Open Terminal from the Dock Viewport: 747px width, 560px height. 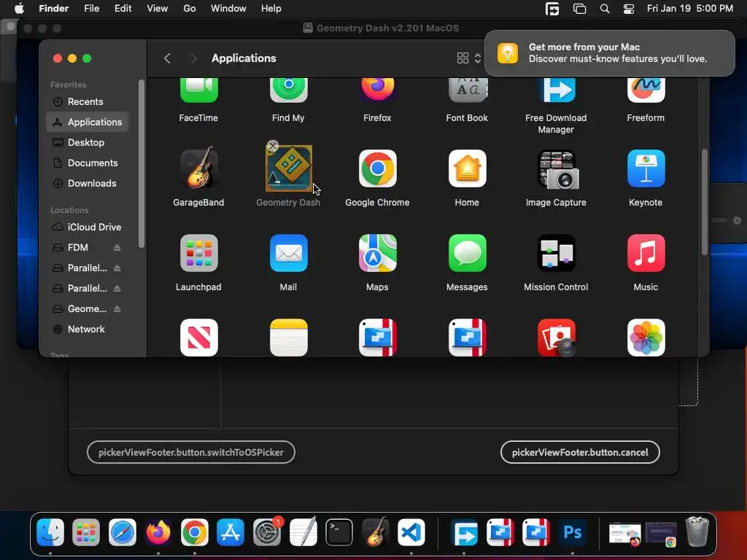339,532
